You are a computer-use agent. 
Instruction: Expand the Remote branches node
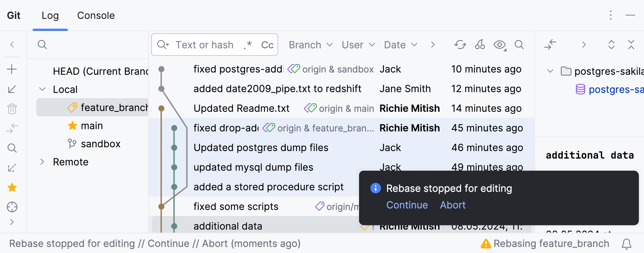pos(42,162)
